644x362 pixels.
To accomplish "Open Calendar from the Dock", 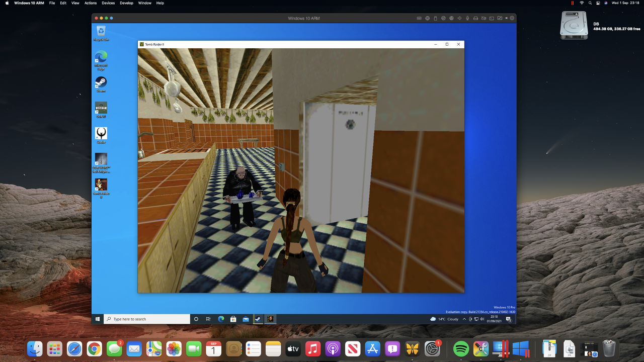I will coord(214,348).
